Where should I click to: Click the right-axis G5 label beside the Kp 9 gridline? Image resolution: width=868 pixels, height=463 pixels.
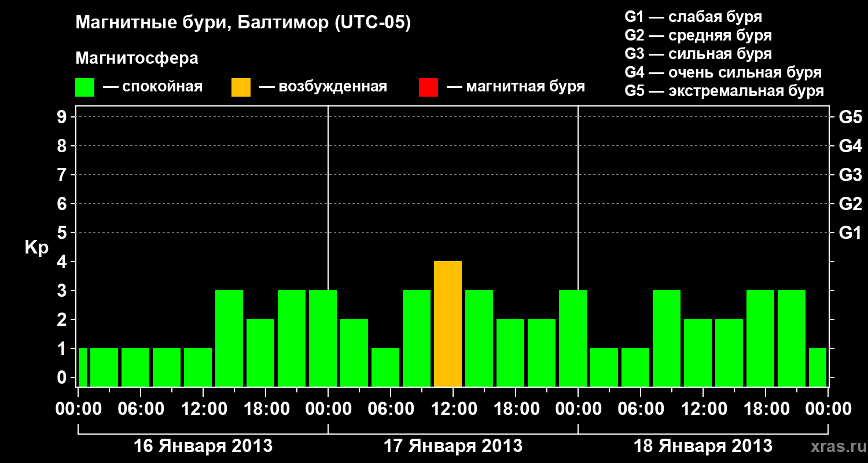(x=850, y=117)
